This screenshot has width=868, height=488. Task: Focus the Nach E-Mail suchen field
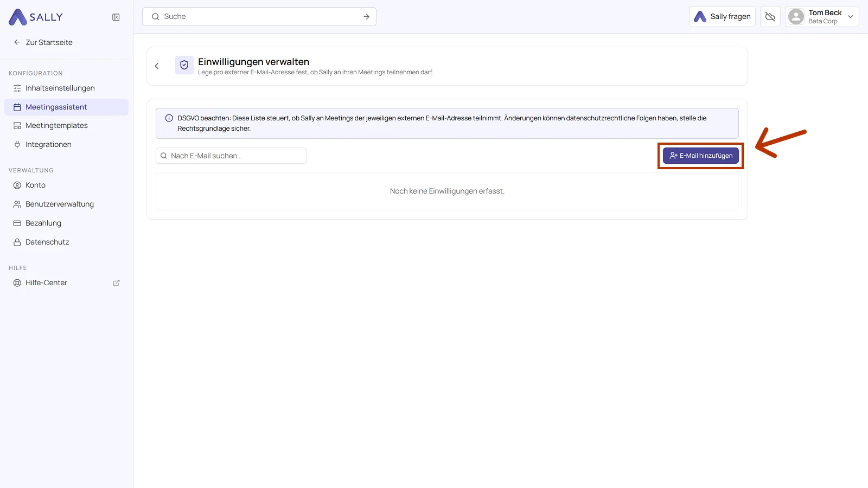231,156
